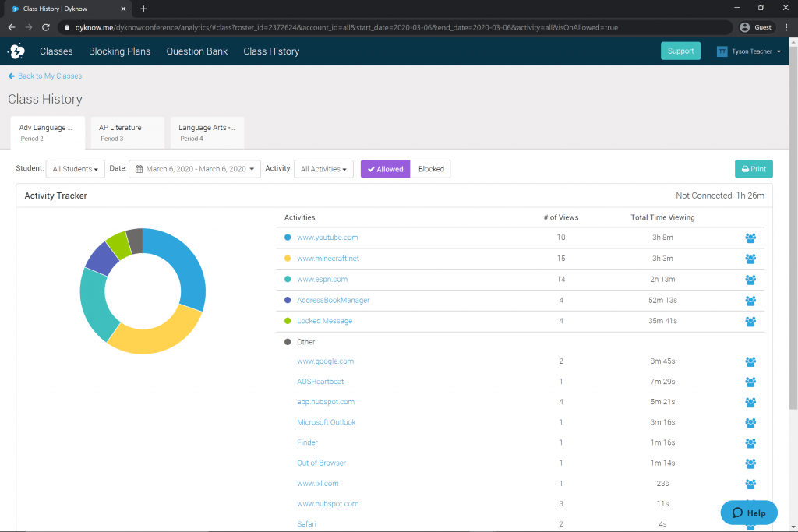Open the Question Bank menu item
The width and height of the screenshot is (798, 532).
[x=197, y=51]
